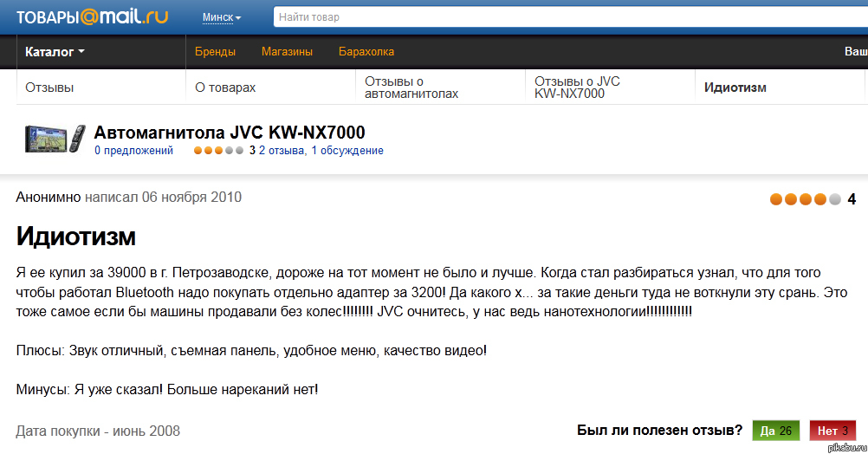Open the Автомагнитола JVC KW-NX7000 title
The width and height of the screenshot is (868, 454).
pyautogui.click(x=230, y=133)
